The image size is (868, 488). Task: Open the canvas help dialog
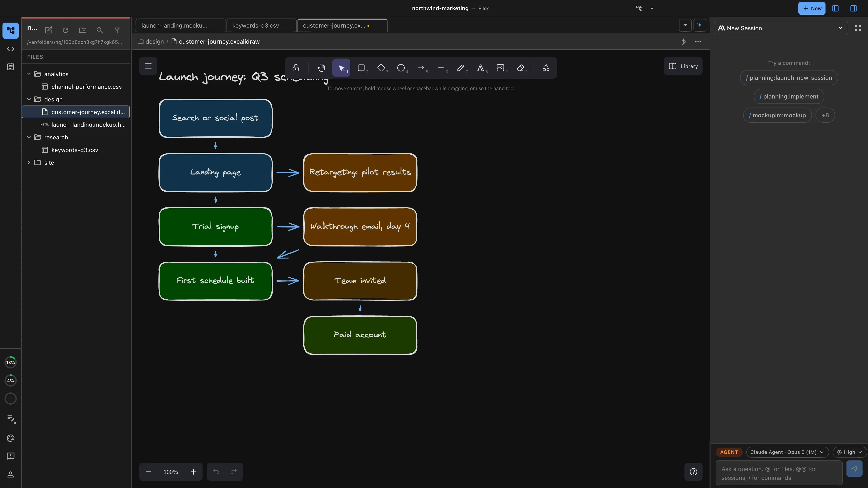[693, 472]
